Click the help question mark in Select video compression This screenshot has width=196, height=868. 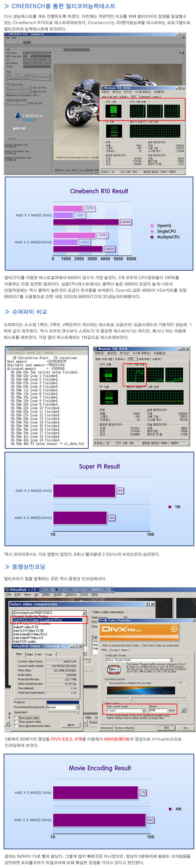pyautogui.click(x=147, y=604)
